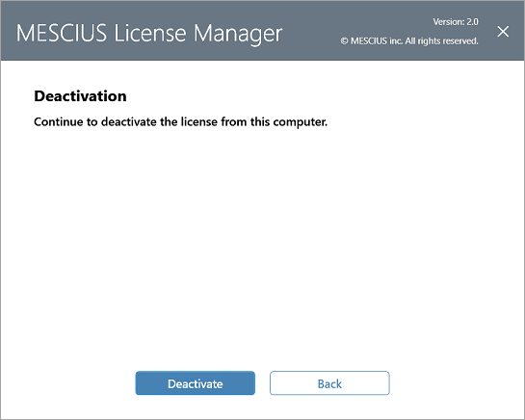Click the word 'MESCIUS' in the window title

coord(62,33)
